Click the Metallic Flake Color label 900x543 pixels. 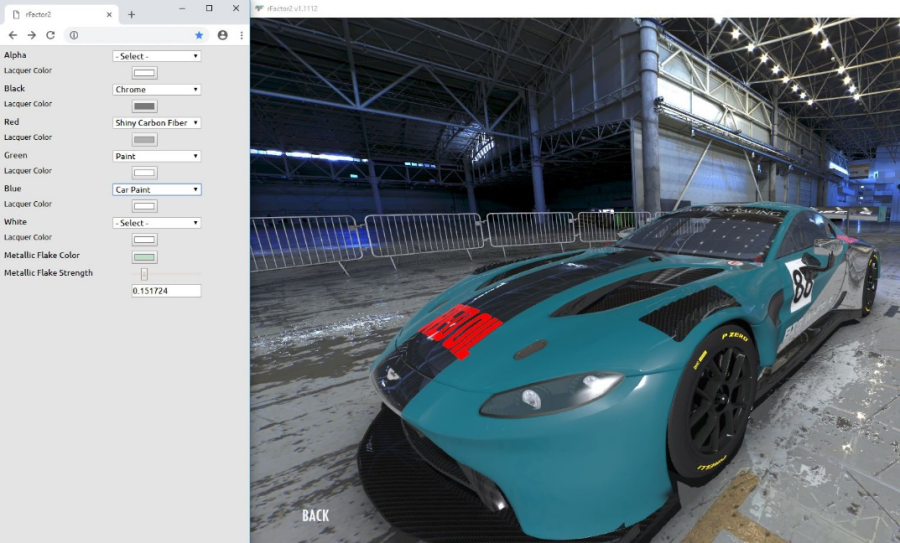[42, 255]
